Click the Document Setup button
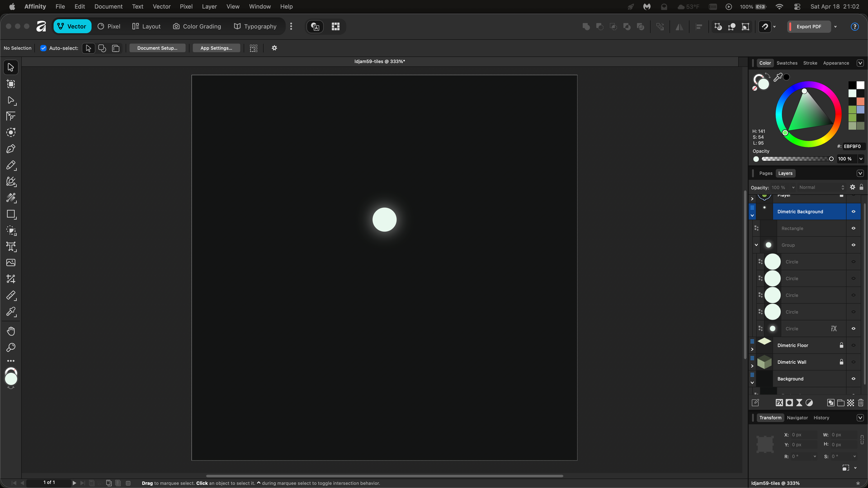Viewport: 868px width, 488px height. tap(157, 48)
